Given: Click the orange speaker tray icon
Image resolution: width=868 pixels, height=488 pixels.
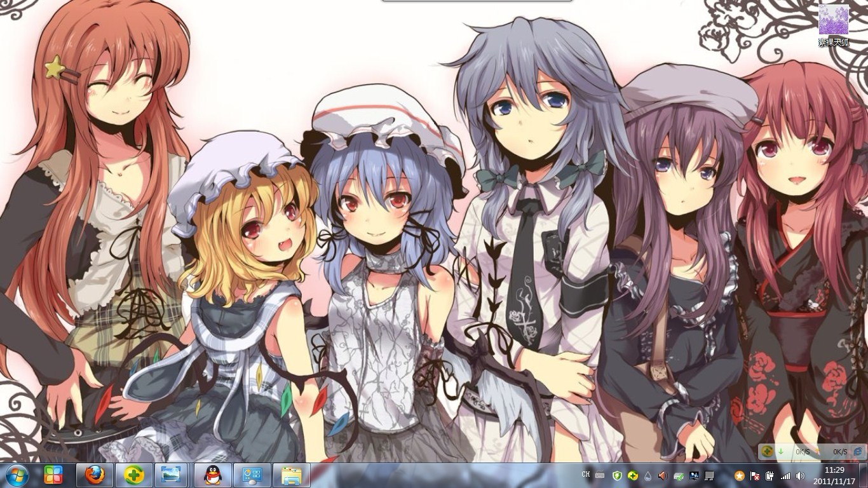Looking at the screenshot, I should [663, 475].
